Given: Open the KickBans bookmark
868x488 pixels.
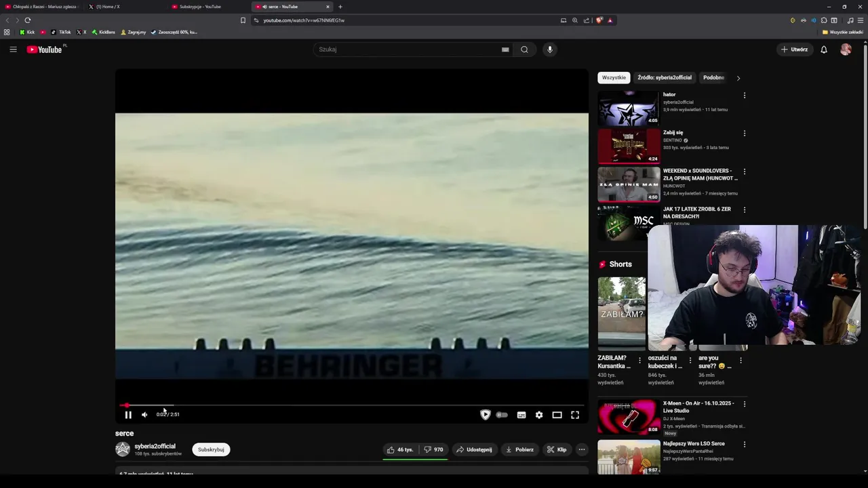Looking at the screenshot, I should pos(103,32).
